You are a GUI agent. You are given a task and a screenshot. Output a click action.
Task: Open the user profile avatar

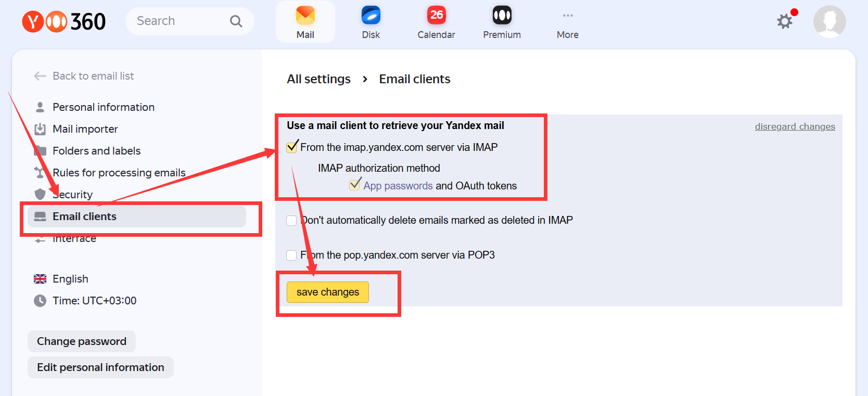click(x=829, y=22)
